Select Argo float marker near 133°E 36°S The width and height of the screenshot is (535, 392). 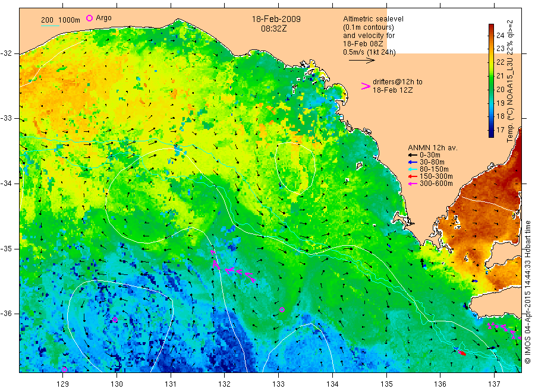point(282,310)
